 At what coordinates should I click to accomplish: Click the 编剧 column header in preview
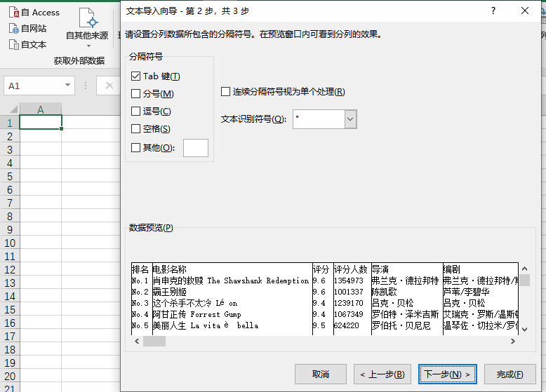point(452,269)
